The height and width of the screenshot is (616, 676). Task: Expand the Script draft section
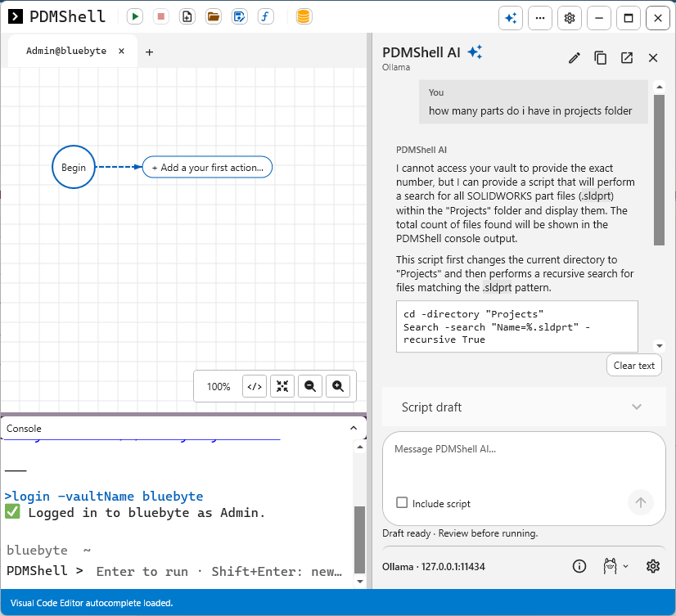(525, 407)
